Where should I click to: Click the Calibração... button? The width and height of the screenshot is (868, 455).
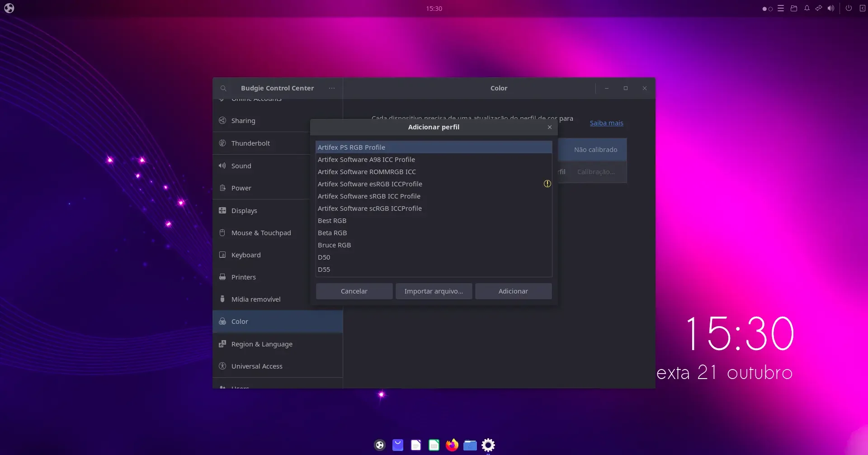tap(596, 172)
